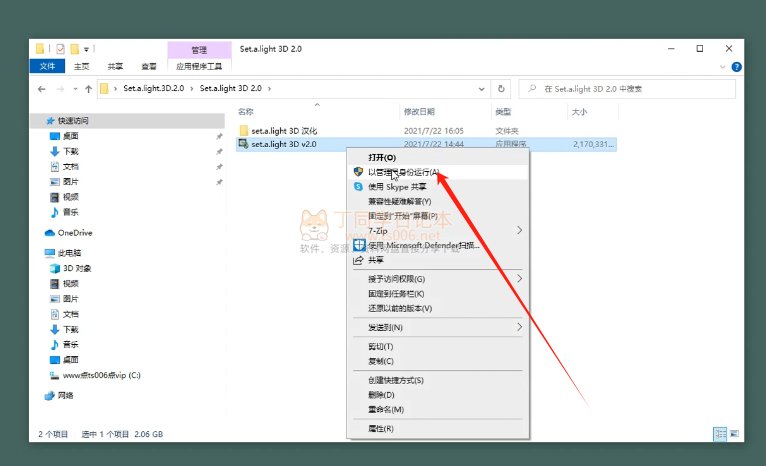Open the 文件 tab

coord(47,66)
